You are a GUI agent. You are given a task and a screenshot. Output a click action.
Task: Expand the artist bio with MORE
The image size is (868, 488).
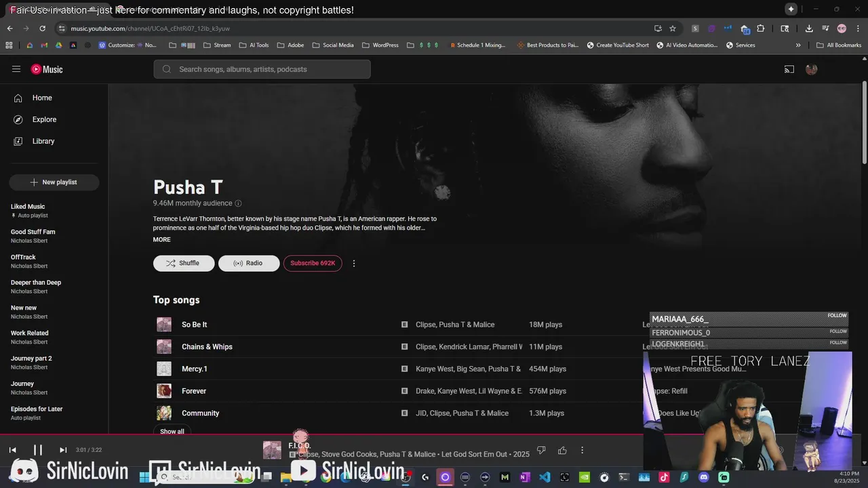pyautogui.click(x=161, y=240)
